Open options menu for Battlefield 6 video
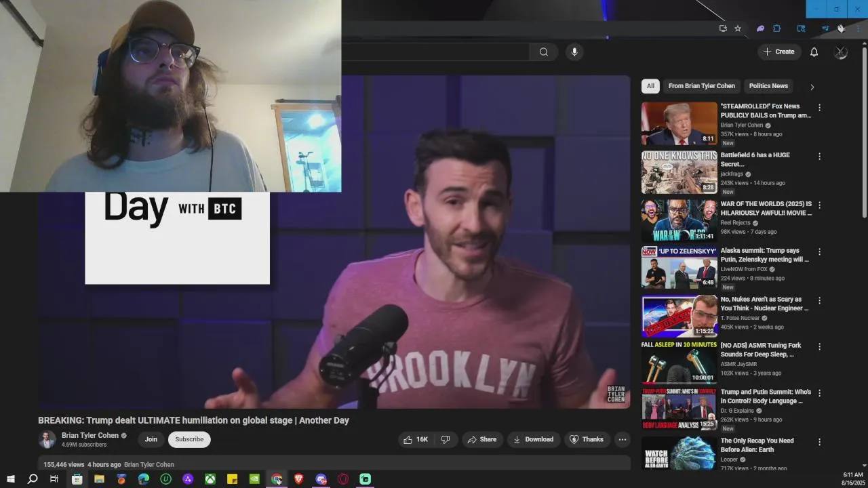Image resolution: width=868 pixels, height=488 pixels. point(819,157)
